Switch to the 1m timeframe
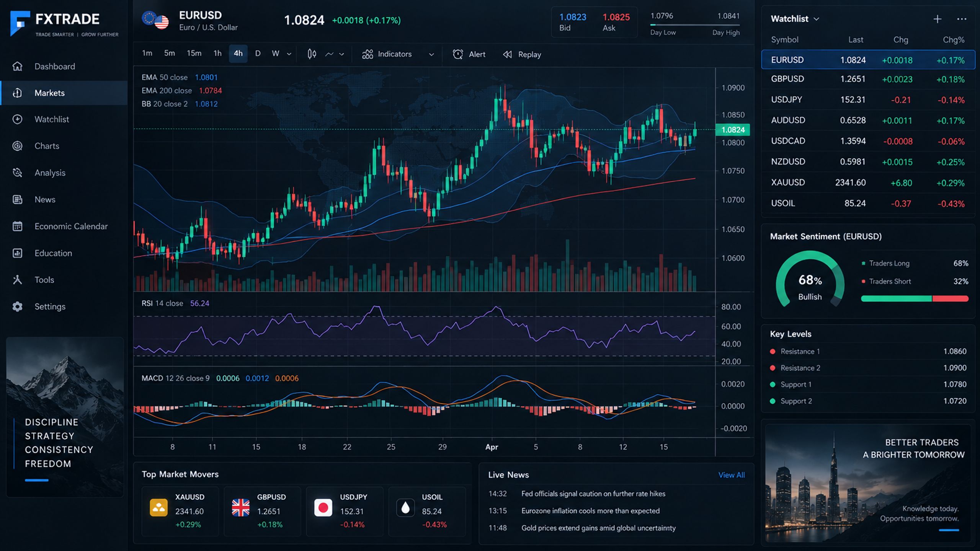 point(147,53)
